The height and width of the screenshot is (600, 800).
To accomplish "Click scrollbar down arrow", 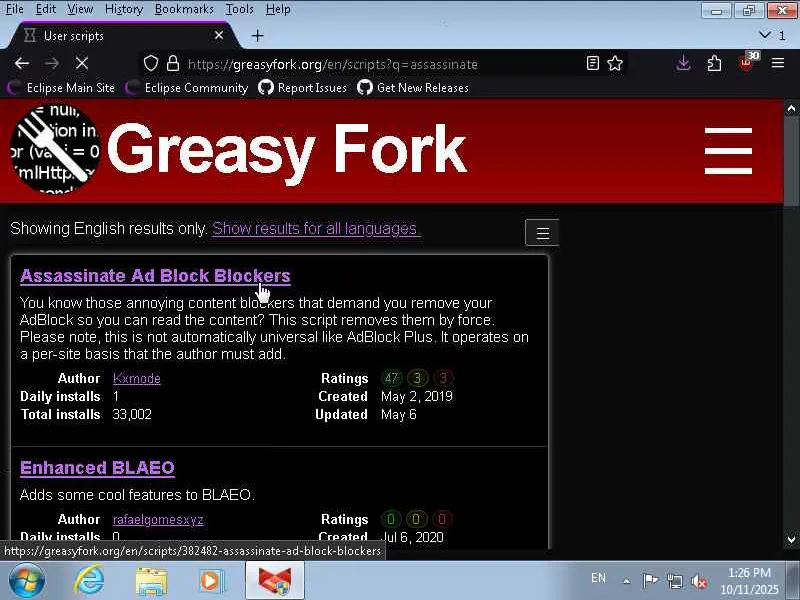I will (791, 539).
